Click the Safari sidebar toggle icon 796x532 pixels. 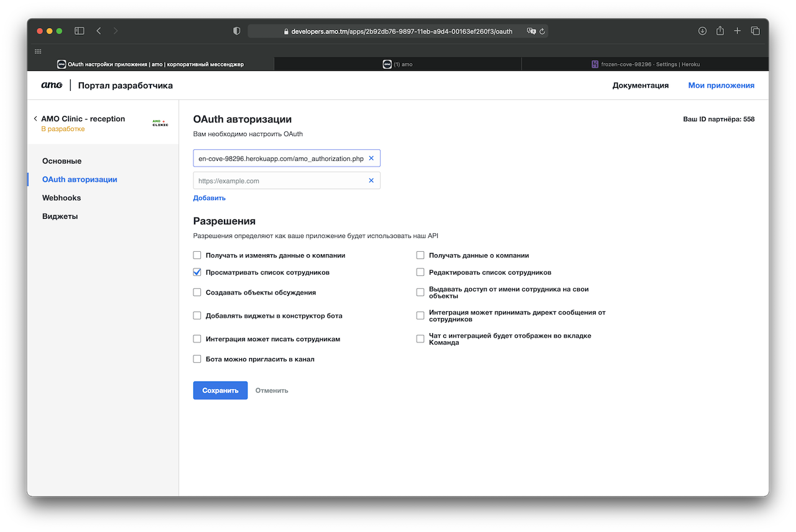tap(79, 31)
